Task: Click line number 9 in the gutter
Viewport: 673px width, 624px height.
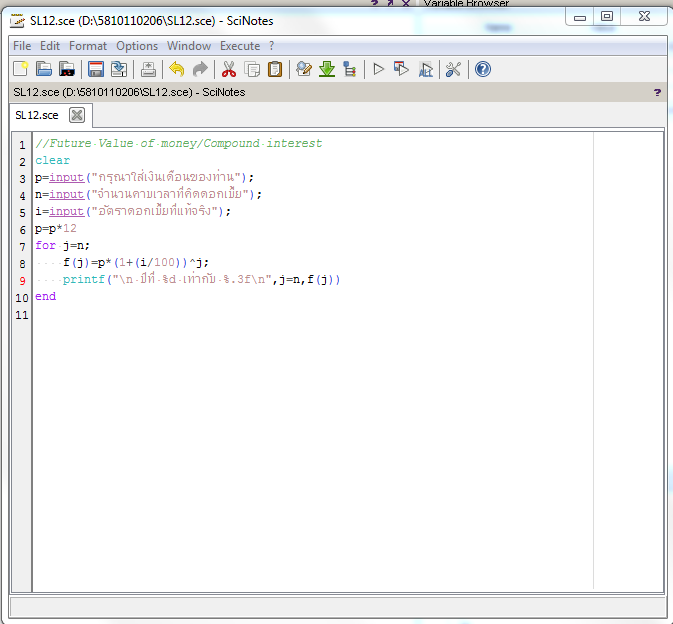Action: coord(22,281)
